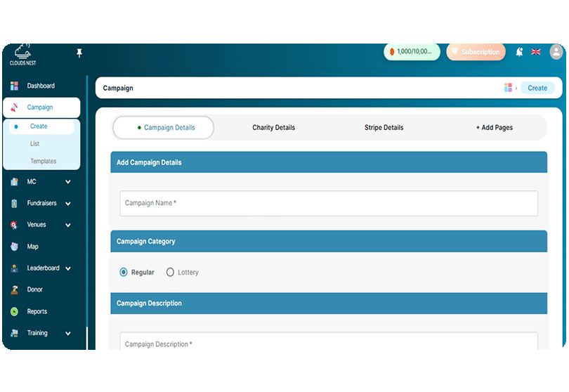
Task: Click the 1,000/10,00... credits badge
Action: click(412, 52)
